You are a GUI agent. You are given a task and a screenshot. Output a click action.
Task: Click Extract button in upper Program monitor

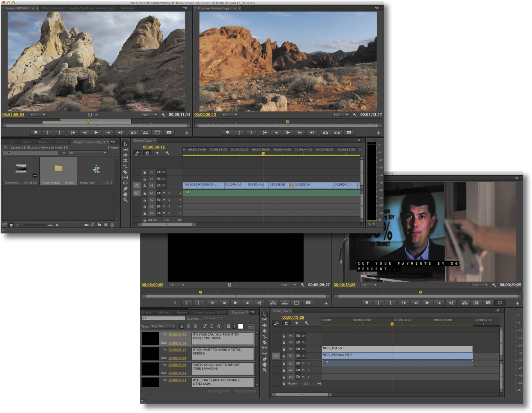tap(337, 133)
